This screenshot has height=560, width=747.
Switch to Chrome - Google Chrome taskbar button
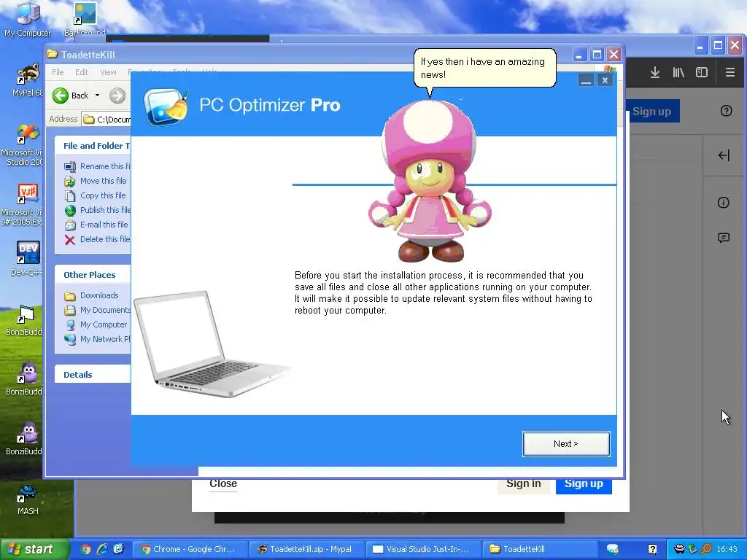point(190,550)
